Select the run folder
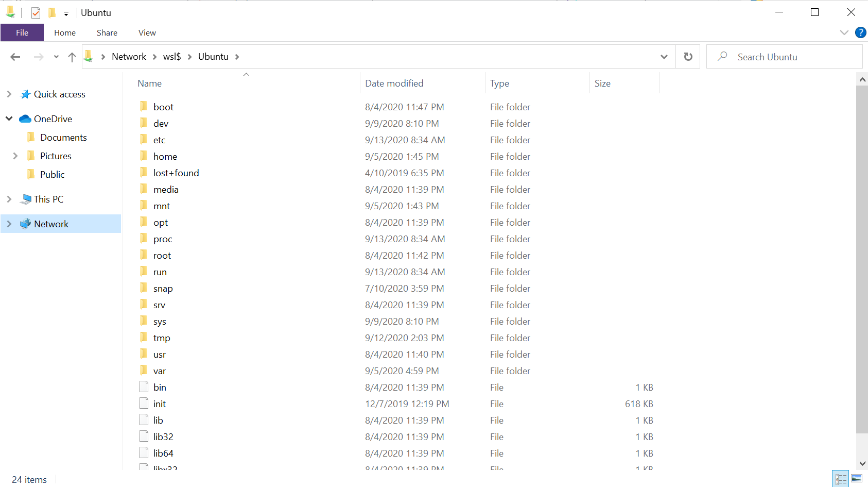This screenshot has width=868, height=487. (160, 272)
